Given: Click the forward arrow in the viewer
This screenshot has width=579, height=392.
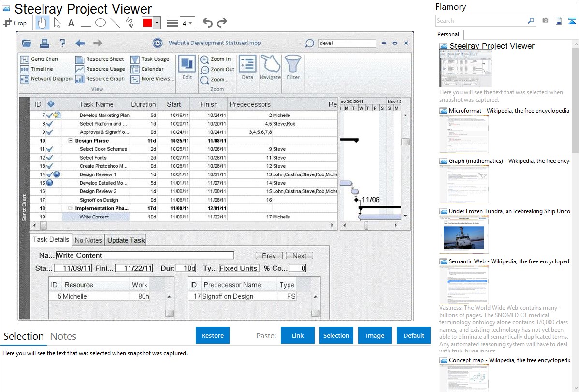Looking at the screenshot, I should pos(98,43).
